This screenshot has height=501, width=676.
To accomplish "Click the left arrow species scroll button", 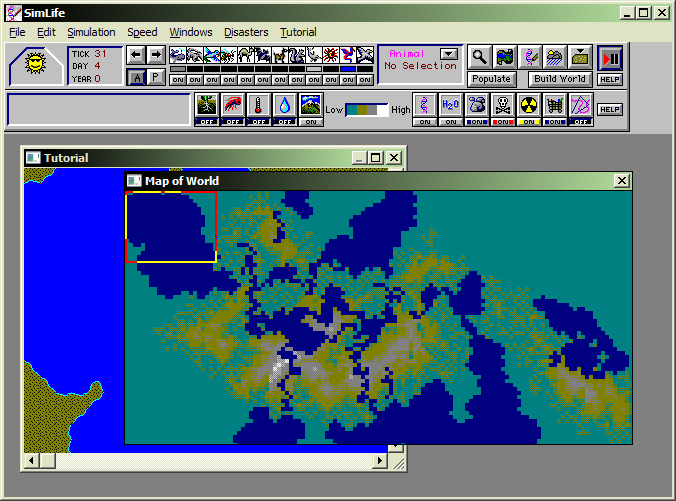I will [x=135, y=55].
